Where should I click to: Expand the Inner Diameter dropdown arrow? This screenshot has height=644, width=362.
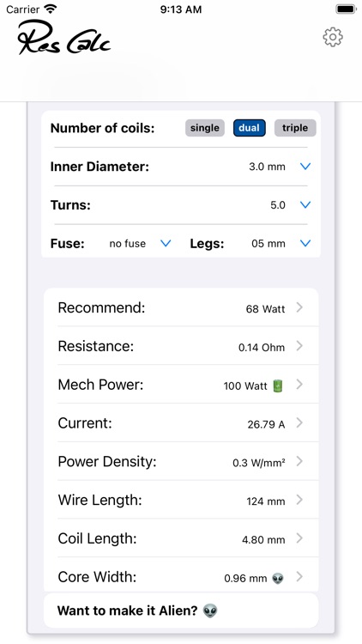(305, 167)
